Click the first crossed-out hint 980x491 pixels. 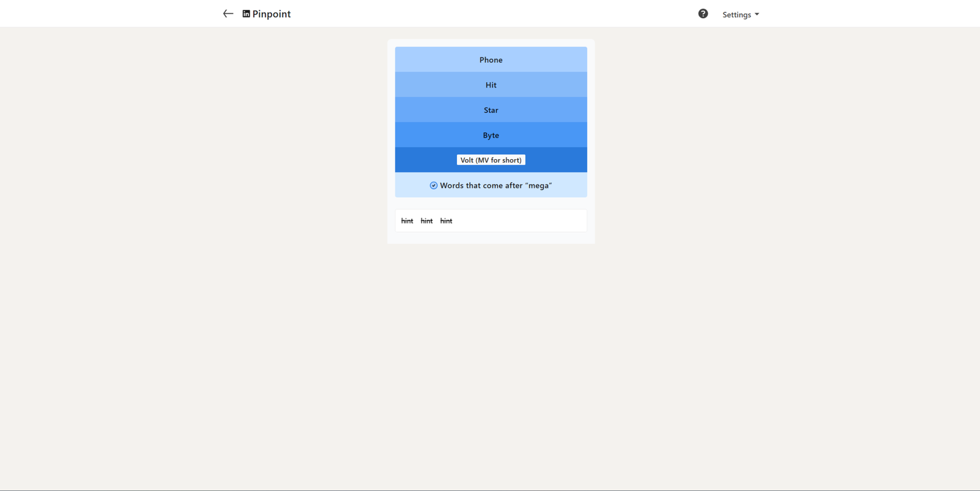tap(407, 221)
